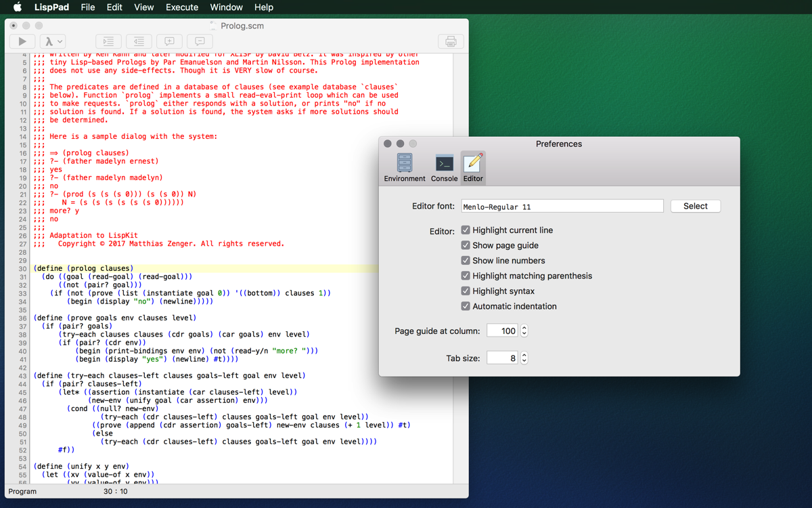Click the Preferences window title bar
812x508 pixels.
[559, 144]
